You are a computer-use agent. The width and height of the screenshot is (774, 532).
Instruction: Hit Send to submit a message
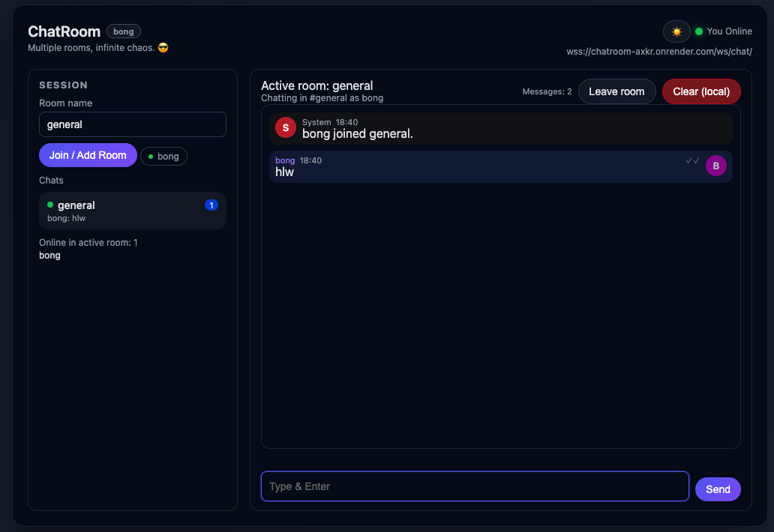coord(718,489)
